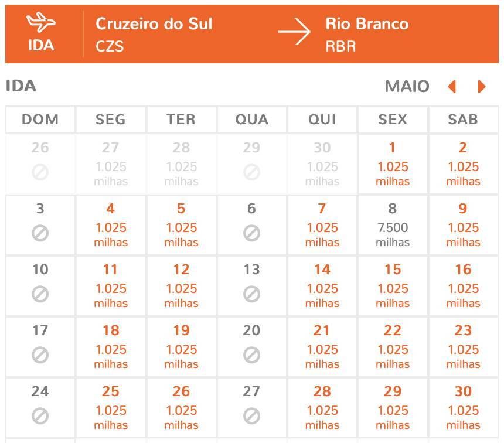The width and height of the screenshot is (504, 443).
Task: Select Monday May 18 fare
Action: click(111, 347)
